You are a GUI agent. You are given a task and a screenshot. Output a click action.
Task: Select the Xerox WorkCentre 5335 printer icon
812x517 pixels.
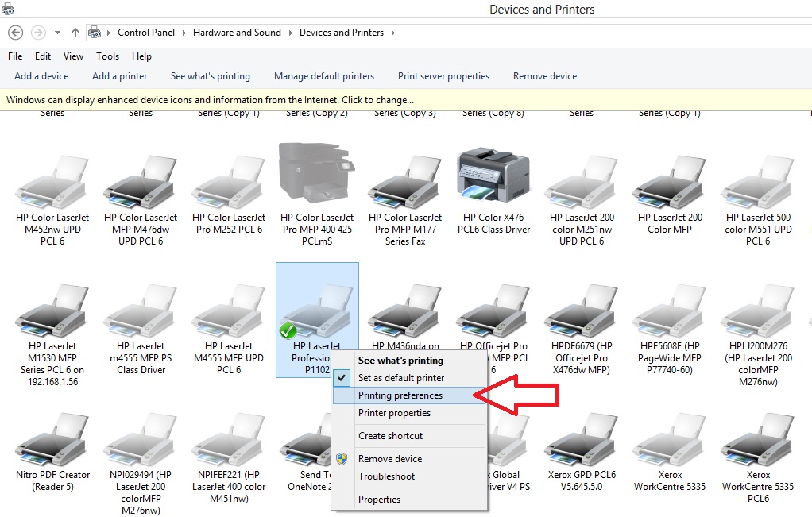point(670,440)
